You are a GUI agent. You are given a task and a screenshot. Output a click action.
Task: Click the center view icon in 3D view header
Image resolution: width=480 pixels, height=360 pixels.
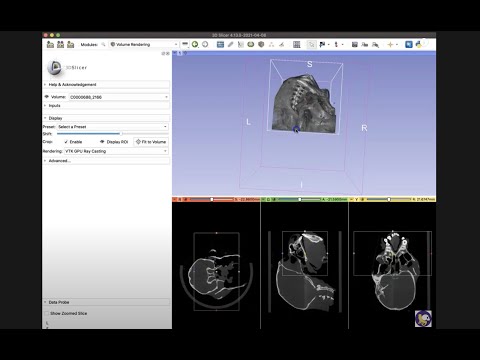point(185,53)
